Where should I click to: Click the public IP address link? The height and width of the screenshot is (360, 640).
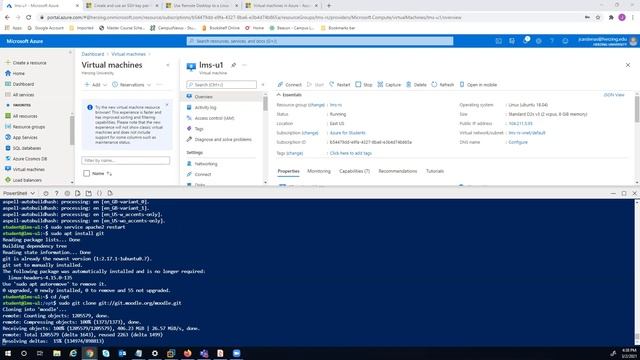(x=520, y=123)
